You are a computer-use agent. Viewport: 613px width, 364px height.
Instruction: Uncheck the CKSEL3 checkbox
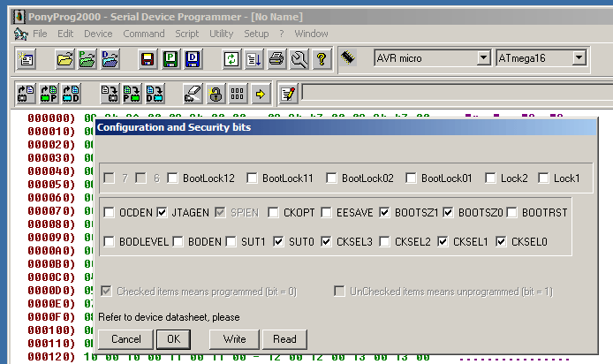point(326,241)
